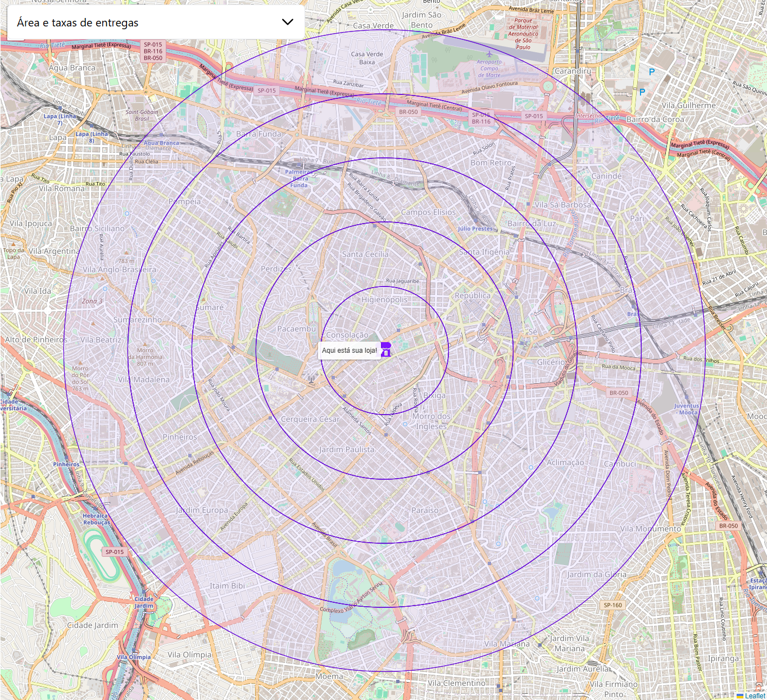Select the lower parking P icon near Carandiru

coord(642,92)
